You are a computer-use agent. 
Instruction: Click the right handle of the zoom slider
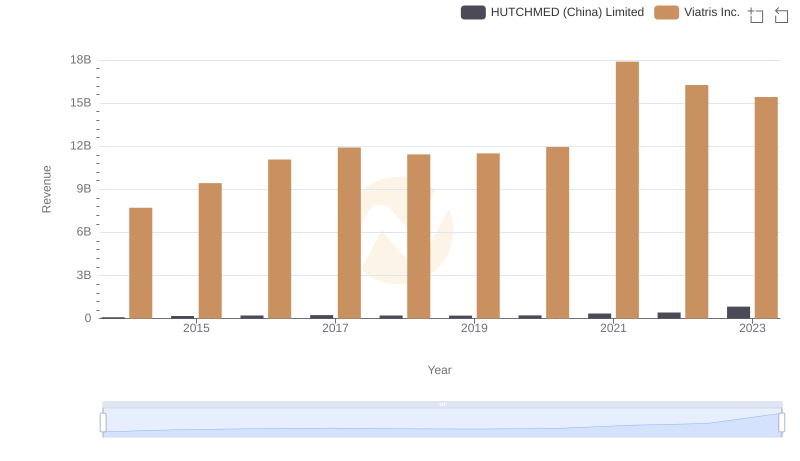(781, 423)
